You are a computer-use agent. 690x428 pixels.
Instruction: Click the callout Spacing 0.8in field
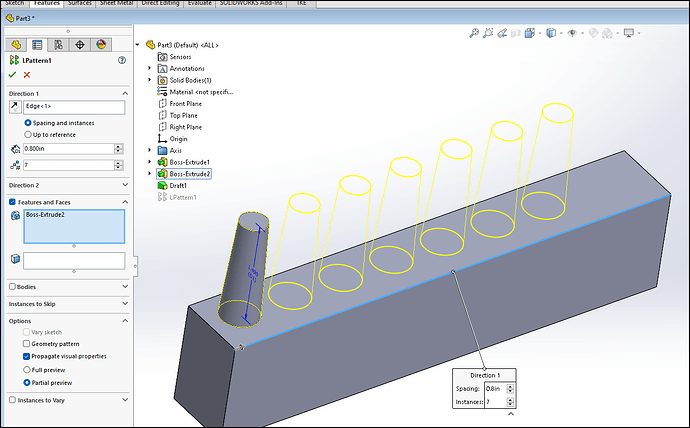pos(495,389)
